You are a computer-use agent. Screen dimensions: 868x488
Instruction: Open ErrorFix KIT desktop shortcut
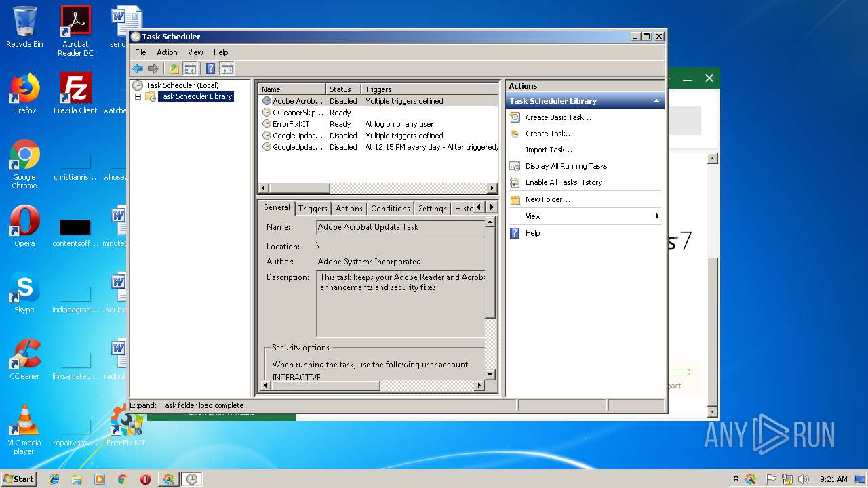[x=126, y=426]
